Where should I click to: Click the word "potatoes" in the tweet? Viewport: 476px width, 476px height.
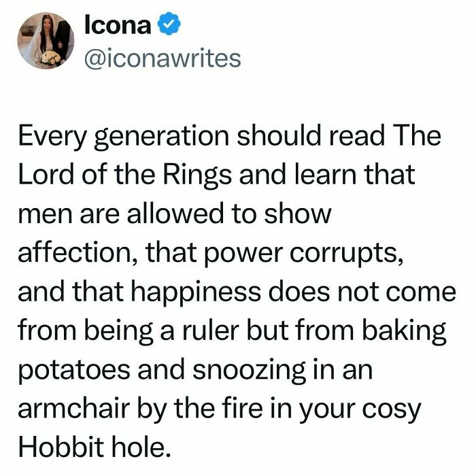[x=74, y=371]
